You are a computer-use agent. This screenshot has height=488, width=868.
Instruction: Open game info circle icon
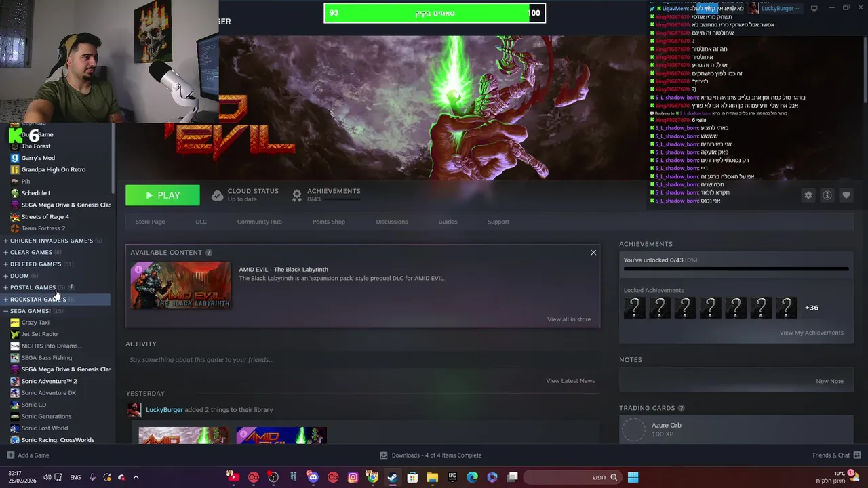pos(827,195)
